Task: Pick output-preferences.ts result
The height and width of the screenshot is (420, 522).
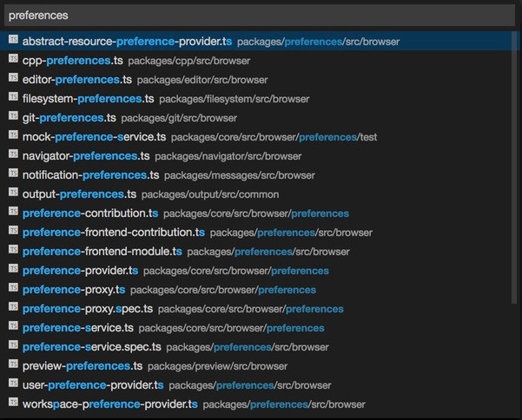Action: [x=79, y=194]
